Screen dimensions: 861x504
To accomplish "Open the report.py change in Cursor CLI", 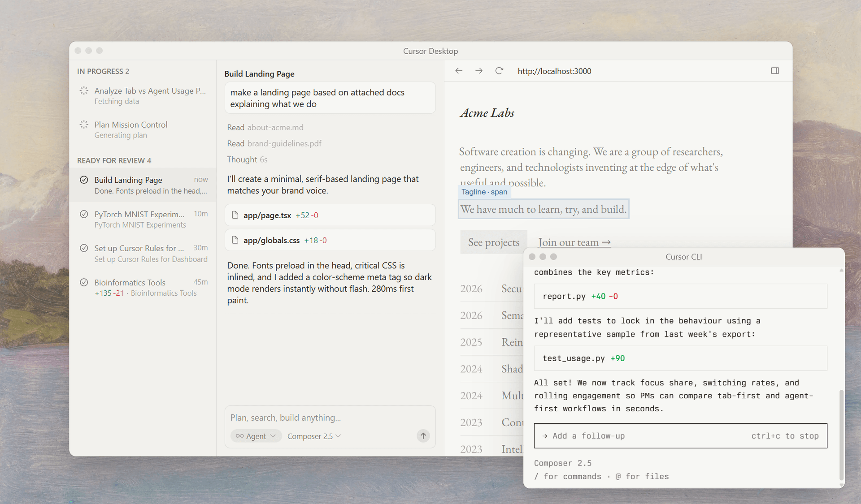I will [x=680, y=296].
